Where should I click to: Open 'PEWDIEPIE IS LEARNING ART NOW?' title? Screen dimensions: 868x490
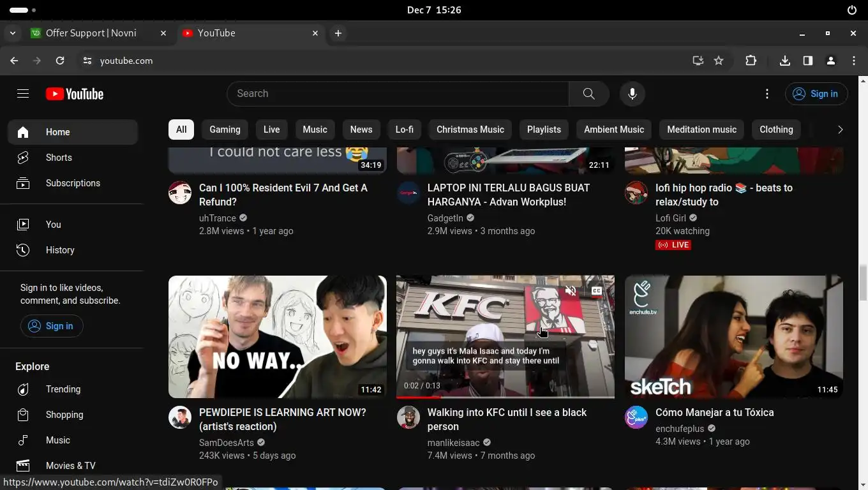pos(283,419)
